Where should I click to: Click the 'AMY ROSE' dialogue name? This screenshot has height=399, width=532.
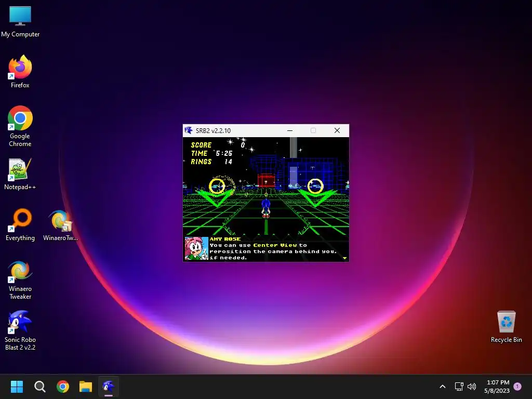point(225,239)
